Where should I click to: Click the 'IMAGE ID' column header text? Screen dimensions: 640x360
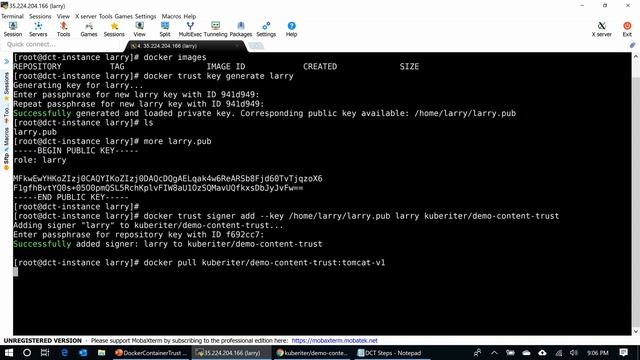click(x=226, y=67)
